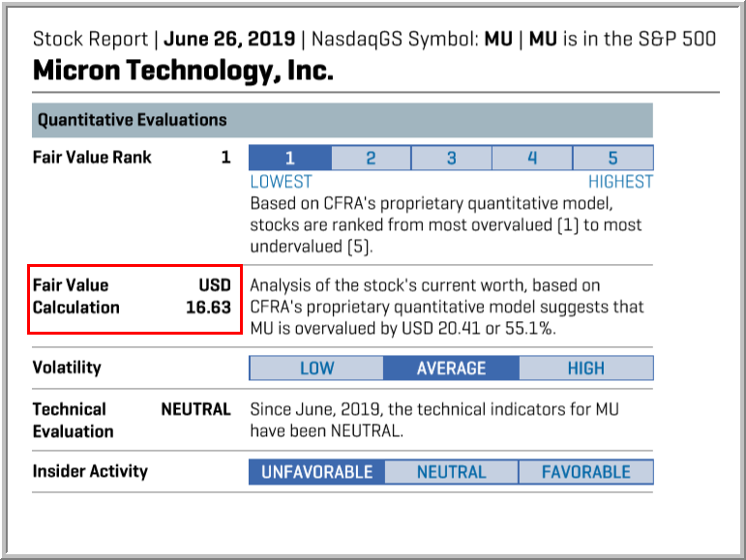Click the Stock Report heading text
Image resolution: width=746 pixels, height=560 pixels.
coord(90,39)
